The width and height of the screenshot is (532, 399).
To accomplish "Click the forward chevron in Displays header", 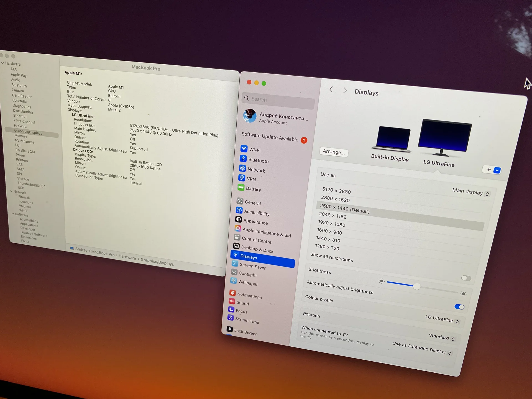I will click(x=345, y=90).
